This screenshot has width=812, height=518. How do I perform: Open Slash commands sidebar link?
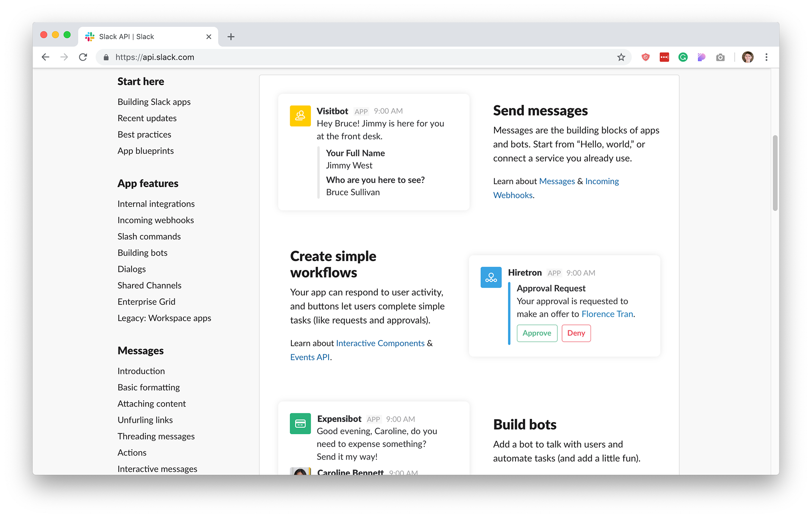[x=149, y=237]
